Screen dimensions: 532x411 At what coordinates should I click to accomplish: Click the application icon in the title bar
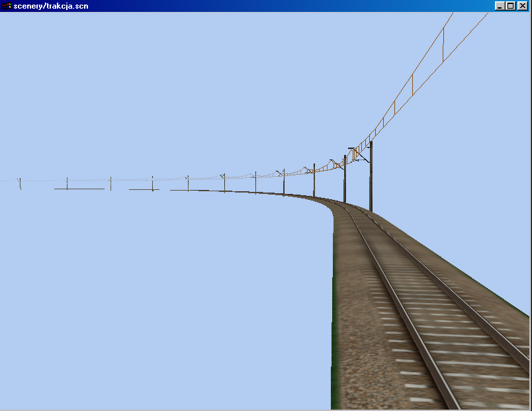7,6
